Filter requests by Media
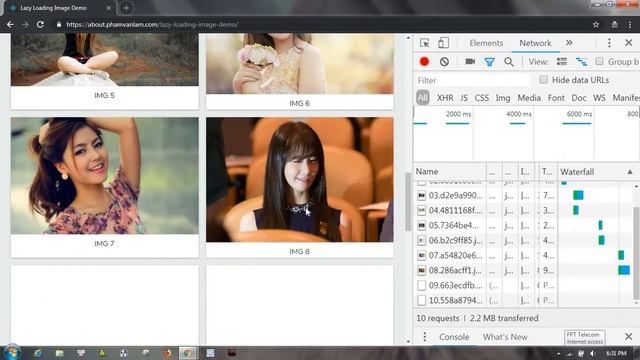Image resolution: width=640 pixels, height=360 pixels. (x=529, y=98)
